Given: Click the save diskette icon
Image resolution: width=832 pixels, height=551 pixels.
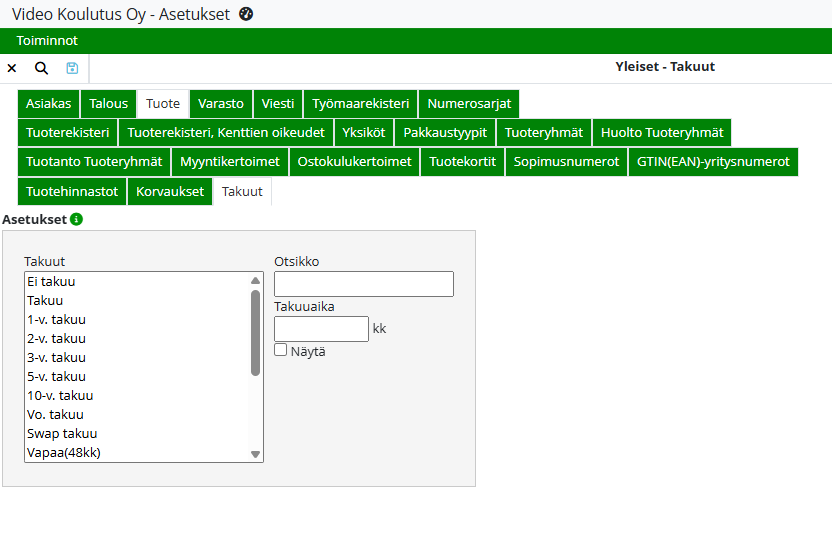Looking at the screenshot, I should pyautogui.click(x=72, y=68).
